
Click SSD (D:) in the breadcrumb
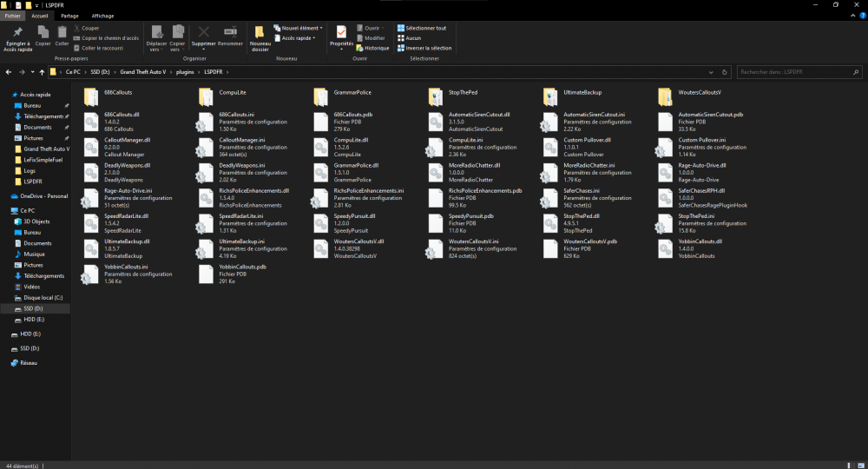click(x=100, y=72)
